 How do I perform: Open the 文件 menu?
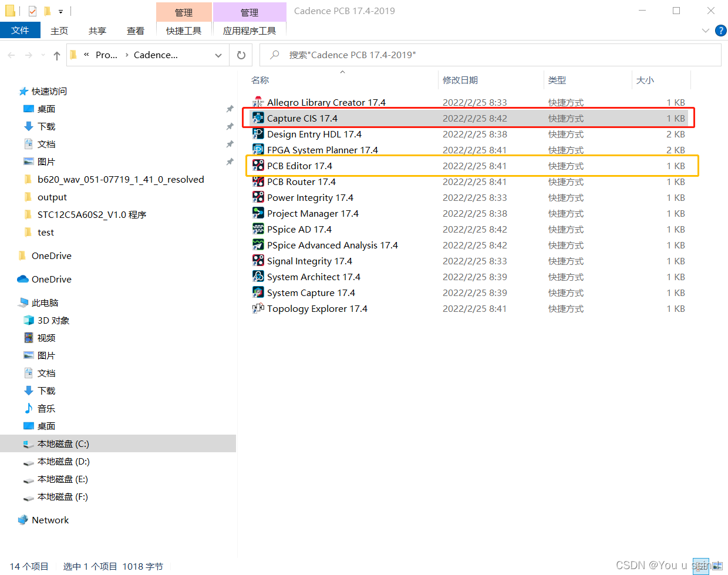coord(20,31)
